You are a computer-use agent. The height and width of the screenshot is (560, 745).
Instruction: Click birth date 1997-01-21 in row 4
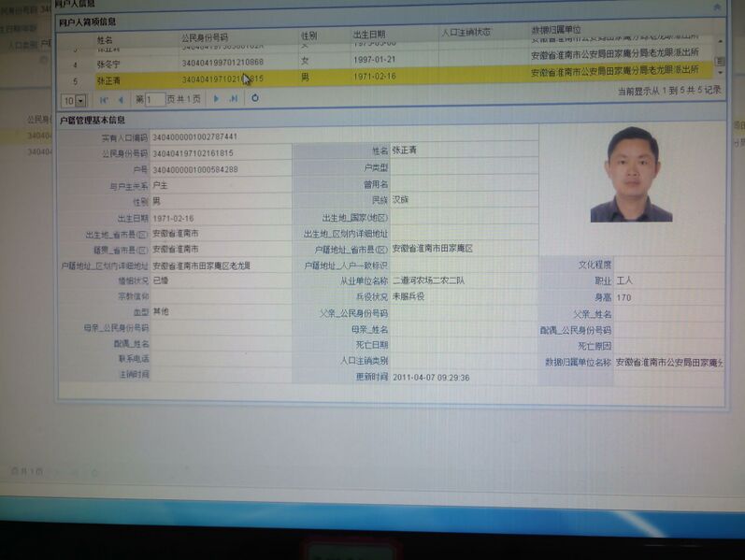(375, 60)
